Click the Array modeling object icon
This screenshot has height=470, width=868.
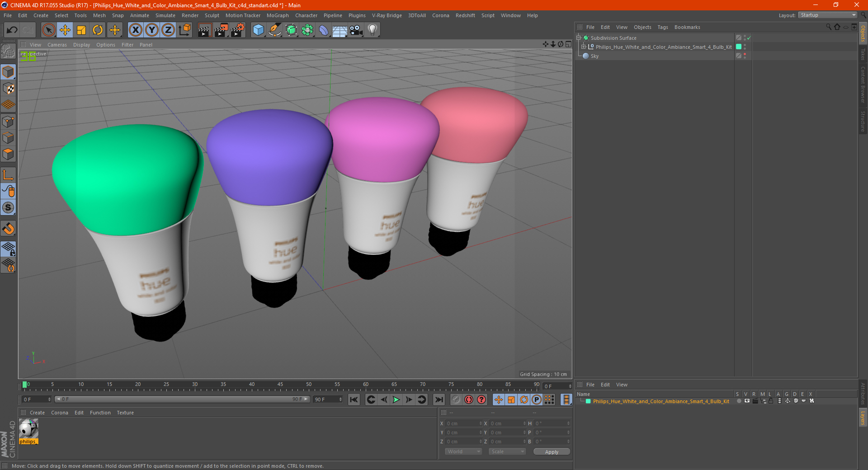pyautogui.click(x=307, y=30)
